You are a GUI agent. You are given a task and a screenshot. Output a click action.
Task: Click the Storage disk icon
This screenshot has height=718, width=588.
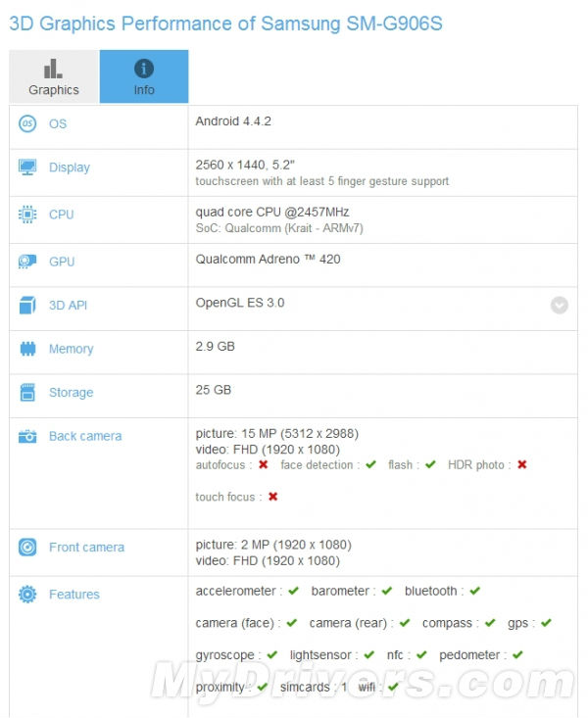[x=27, y=393]
